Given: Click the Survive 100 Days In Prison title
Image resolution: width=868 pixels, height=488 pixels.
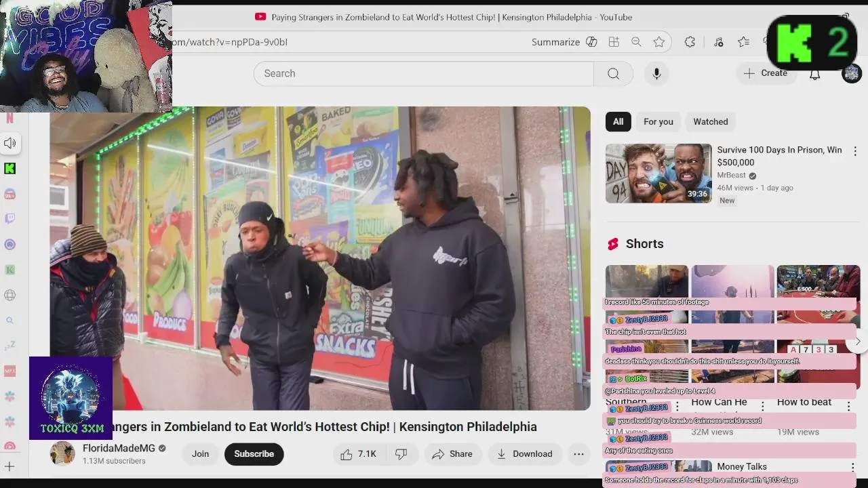Looking at the screenshot, I should (779, 156).
